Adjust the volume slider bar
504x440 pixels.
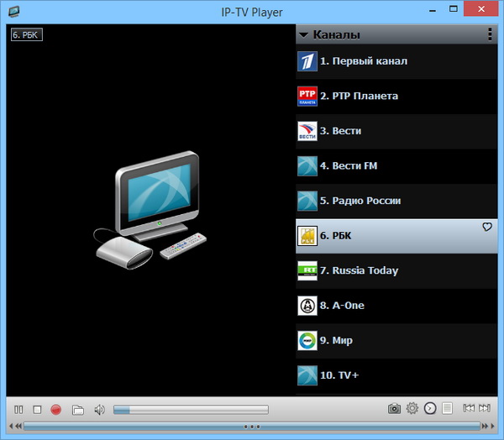[x=191, y=409]
